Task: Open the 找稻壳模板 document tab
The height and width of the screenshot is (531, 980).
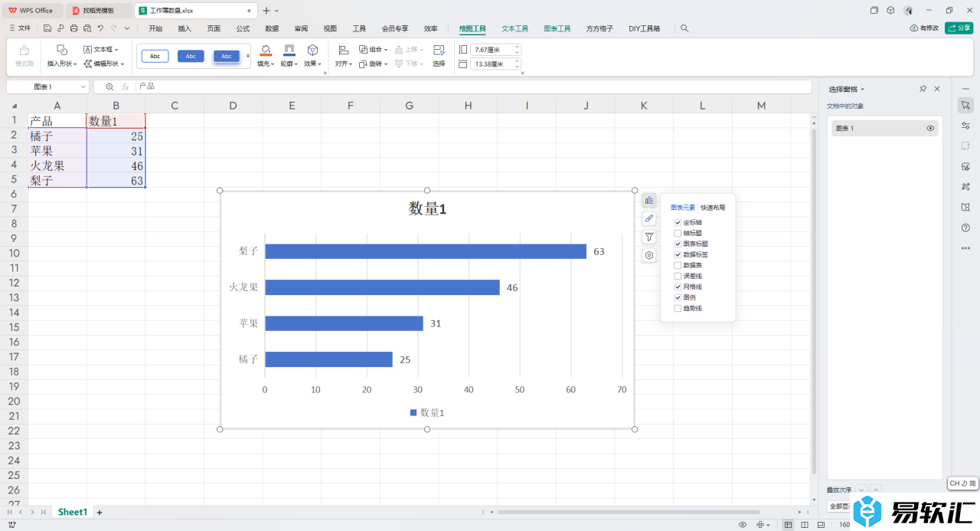Action: (x=98, y=11)
